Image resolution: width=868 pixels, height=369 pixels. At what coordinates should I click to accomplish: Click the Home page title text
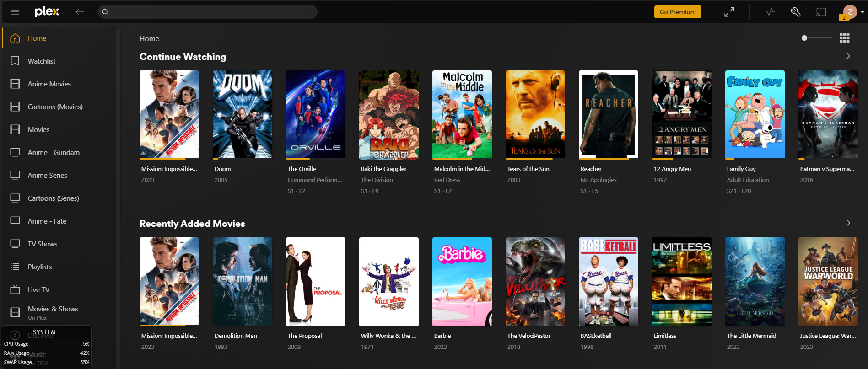click(149, 39)
